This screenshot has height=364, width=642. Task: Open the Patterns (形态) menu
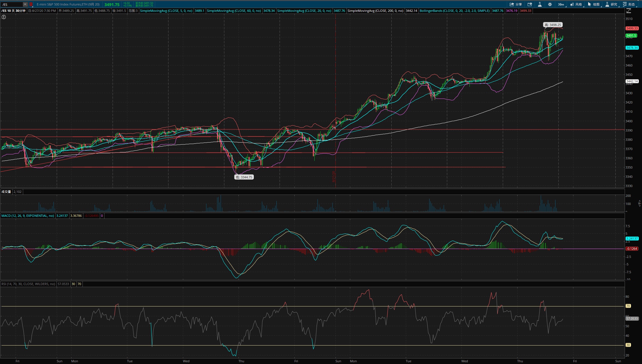tap(629, 4)
